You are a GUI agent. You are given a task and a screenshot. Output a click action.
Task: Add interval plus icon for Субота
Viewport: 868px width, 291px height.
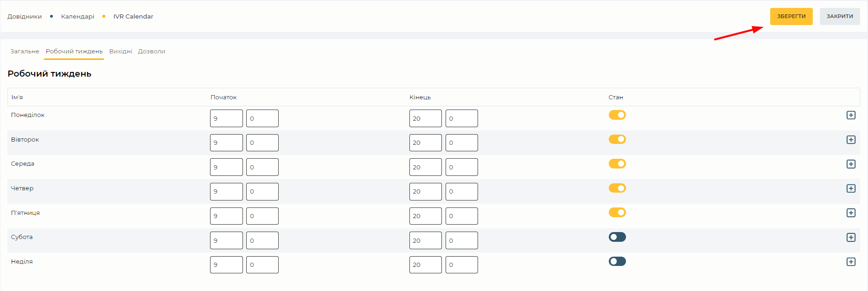(851, 237)
